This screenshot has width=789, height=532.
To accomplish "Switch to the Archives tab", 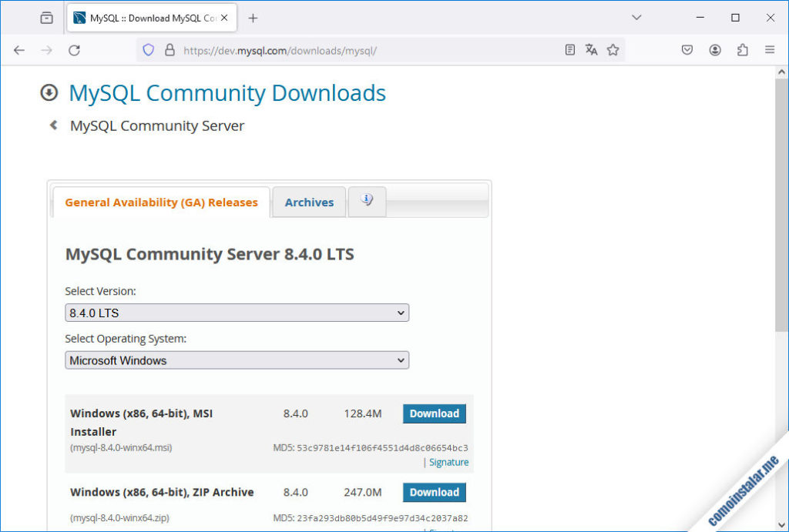I will click(x=308, y=202).
